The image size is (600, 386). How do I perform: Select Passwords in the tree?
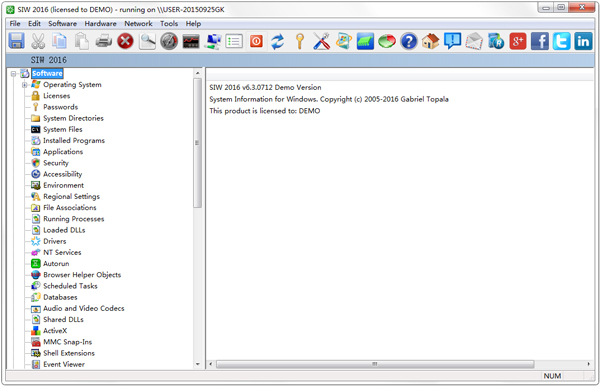coord(60,107)
